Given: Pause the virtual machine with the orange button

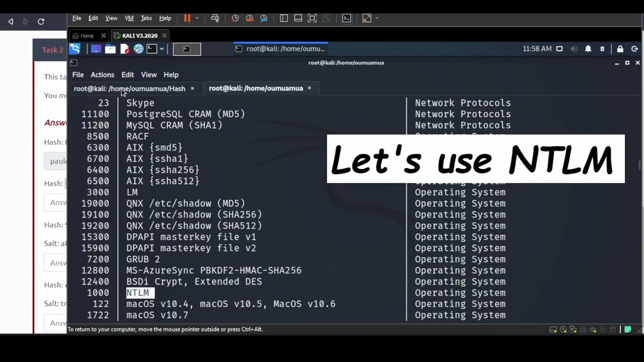Looking at the screenshot, I should pos(187,18).
